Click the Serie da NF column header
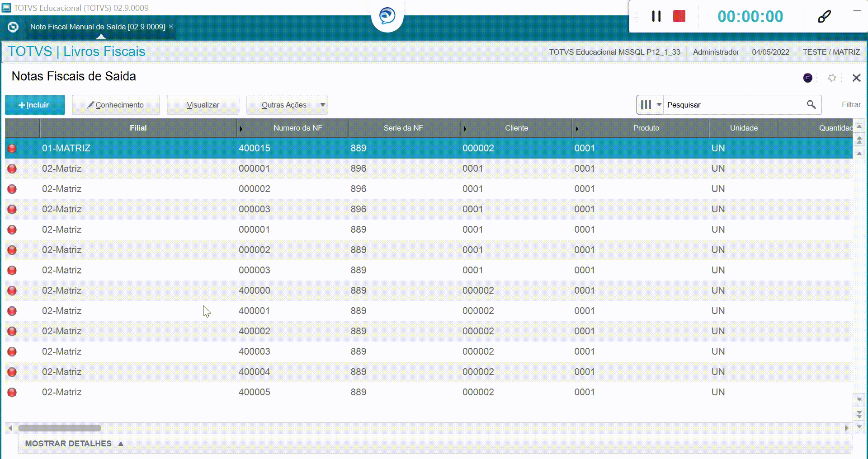 point(403,128)
